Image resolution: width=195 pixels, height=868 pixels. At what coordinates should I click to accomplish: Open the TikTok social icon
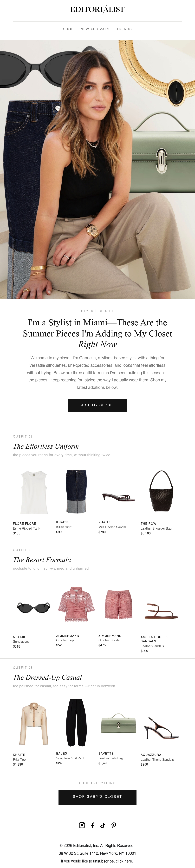103,825
